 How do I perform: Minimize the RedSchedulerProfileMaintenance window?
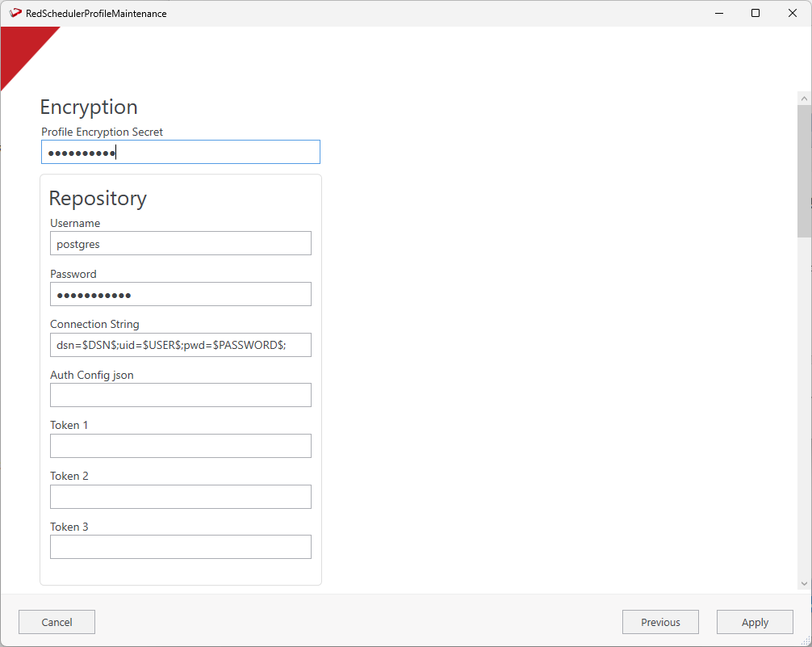718,13
